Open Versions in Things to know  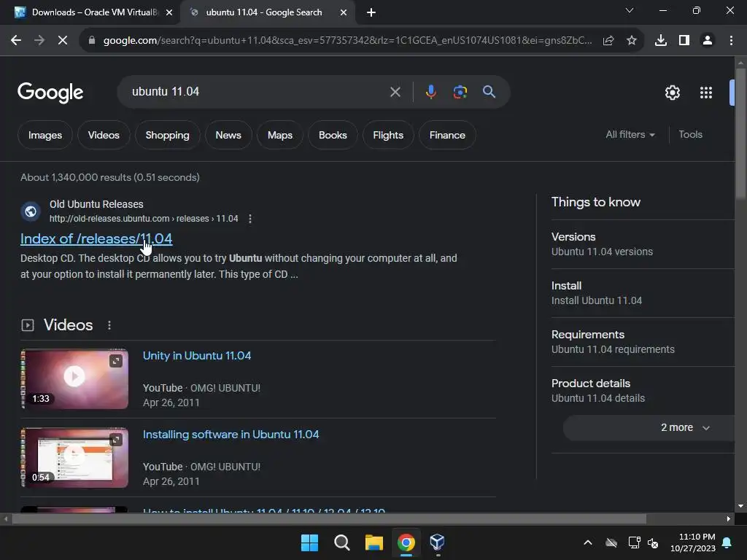[x=642, y=244]
